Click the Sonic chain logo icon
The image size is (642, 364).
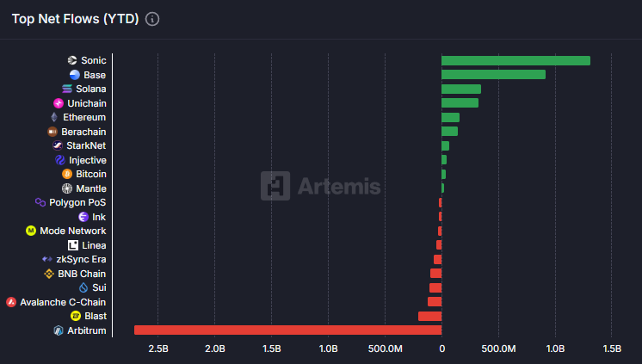[x=72, y=60]
